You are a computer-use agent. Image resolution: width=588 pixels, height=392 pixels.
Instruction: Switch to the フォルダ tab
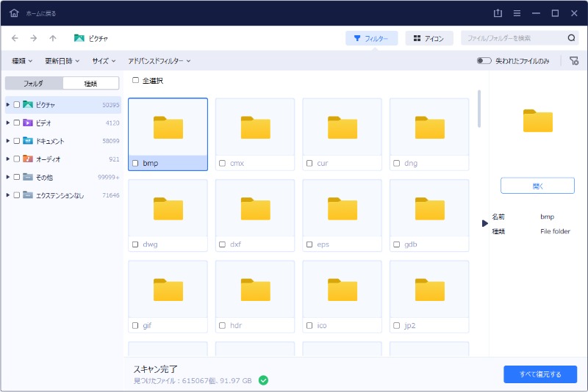[34, 84]
